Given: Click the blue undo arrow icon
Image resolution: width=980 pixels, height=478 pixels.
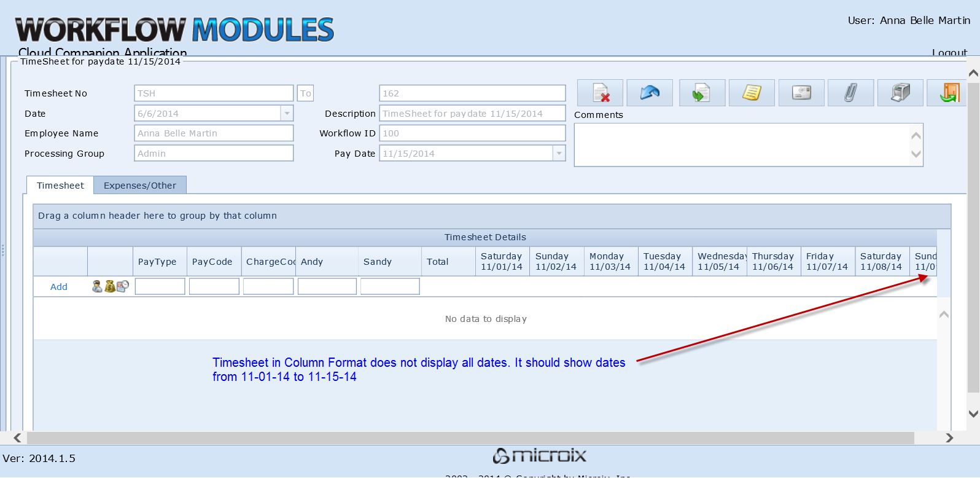Looking at the screenshot, I should tap(650, 93).
